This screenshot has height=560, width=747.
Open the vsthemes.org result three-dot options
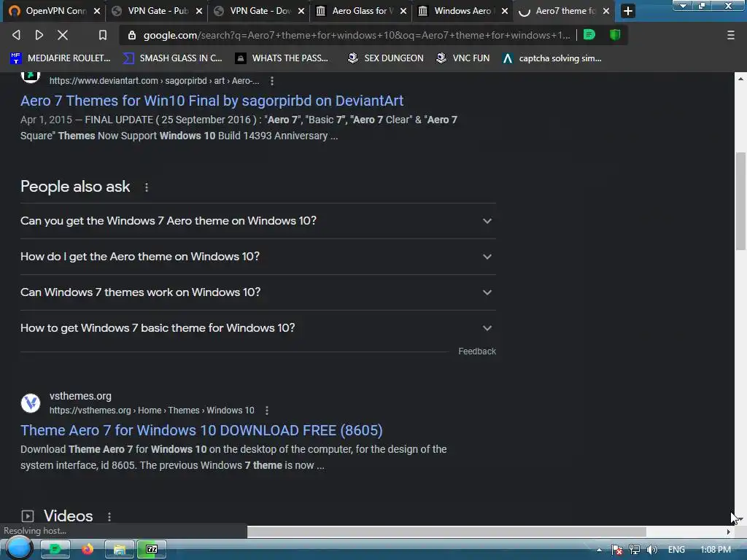[267, 411]
